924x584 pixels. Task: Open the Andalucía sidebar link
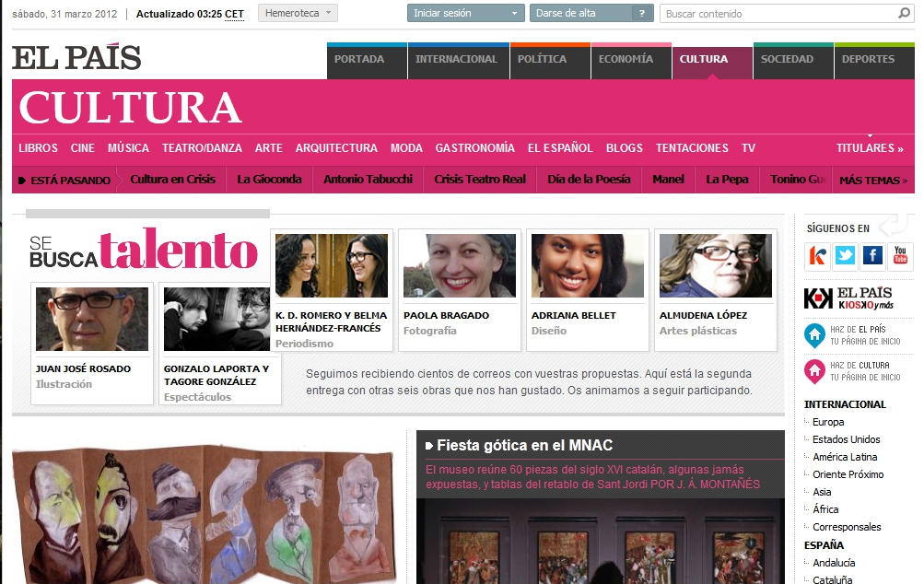(x=834, y=563)
